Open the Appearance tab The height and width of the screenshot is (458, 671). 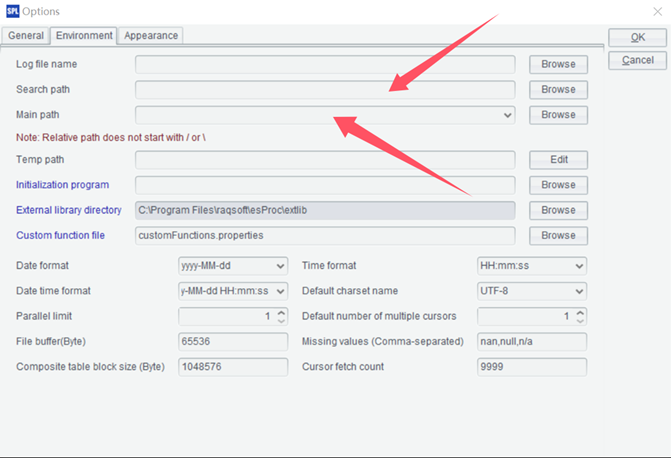tap(151, 36)
